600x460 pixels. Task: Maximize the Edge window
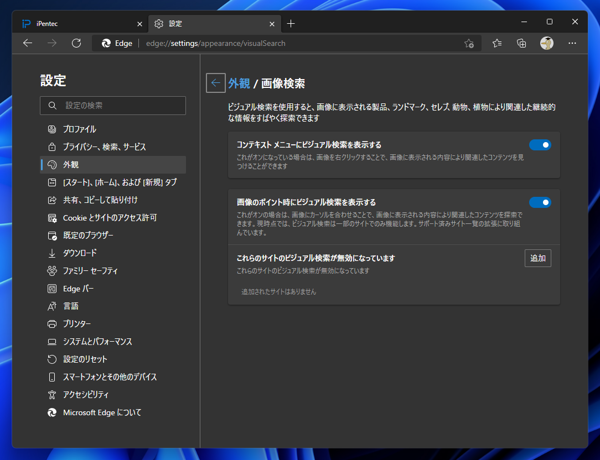(x=549, y=22)
